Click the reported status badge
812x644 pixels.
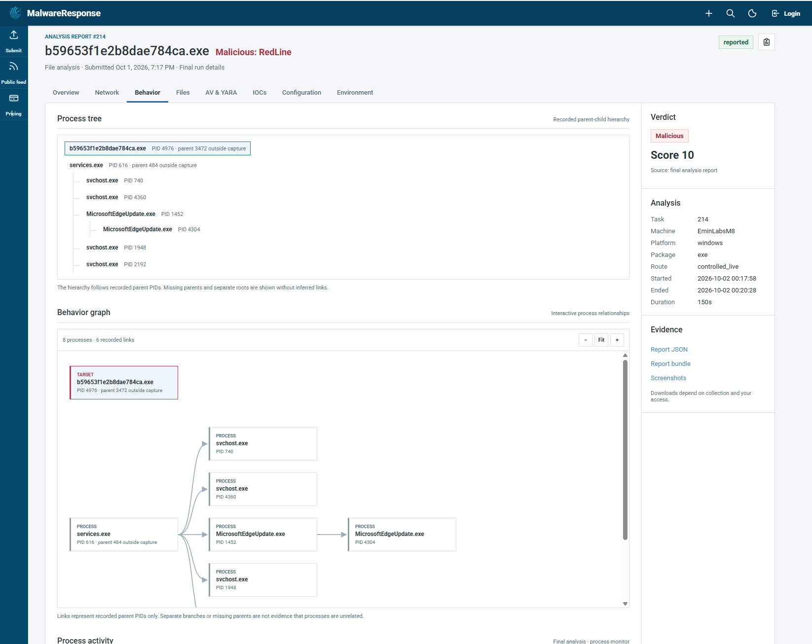point(736,42)
